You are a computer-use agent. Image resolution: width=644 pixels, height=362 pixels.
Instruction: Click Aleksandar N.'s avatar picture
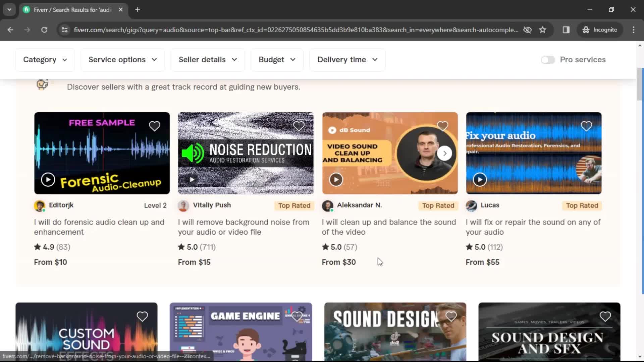(327, 206)
